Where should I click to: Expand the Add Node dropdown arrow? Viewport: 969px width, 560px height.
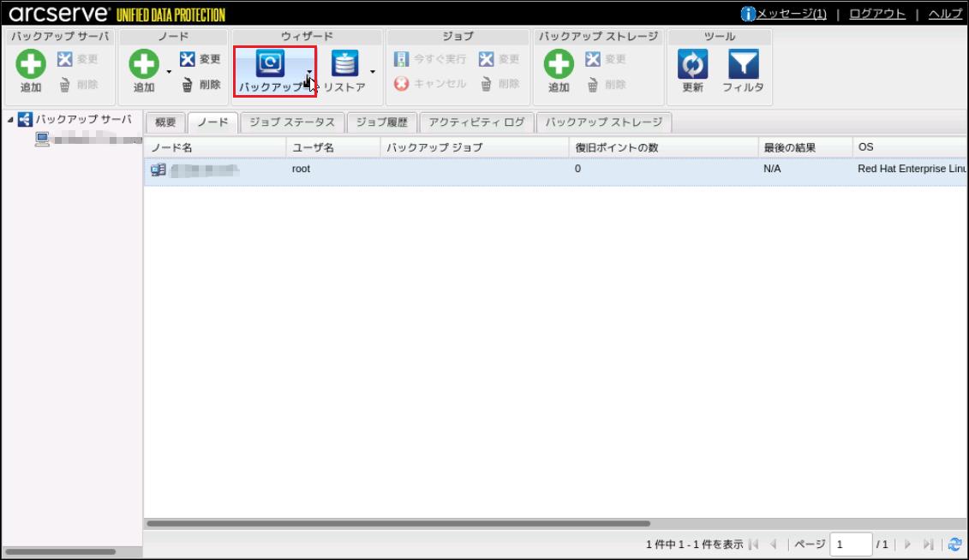pos(169,71)
